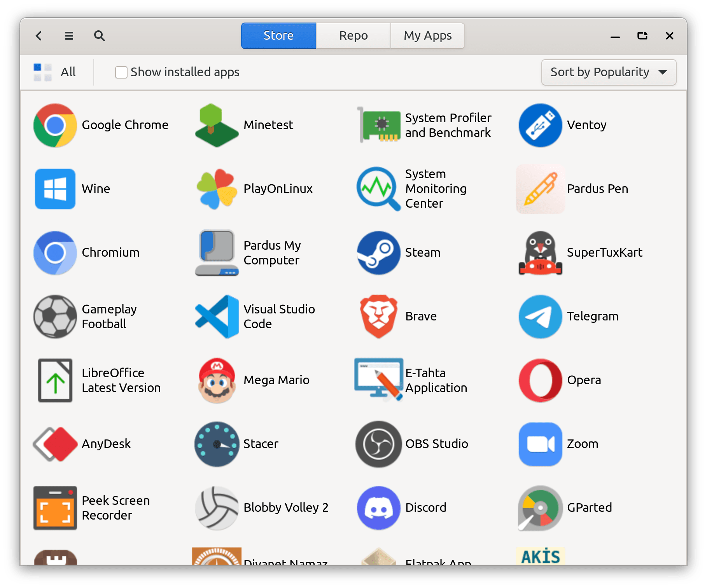707x588 pixels.
Task: Switch to the Repo tab
Action: tap(353, 36)
